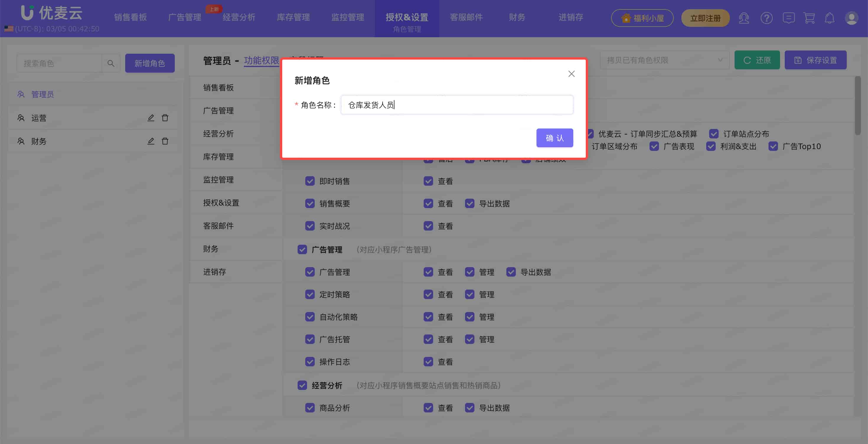This screenshot has height=444, width=868.
Task: Click the help question mark icon
Action: (766, 18)
